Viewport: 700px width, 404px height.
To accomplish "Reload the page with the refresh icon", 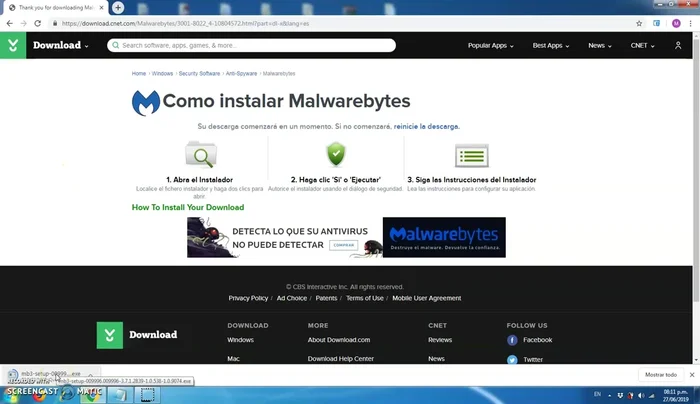I will (38, 23).
